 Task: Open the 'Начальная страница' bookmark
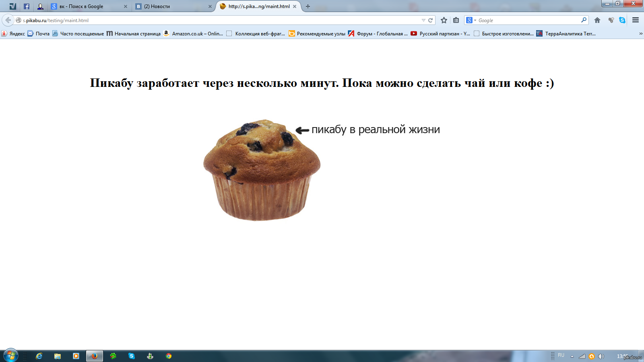click(x=133, y=34)
